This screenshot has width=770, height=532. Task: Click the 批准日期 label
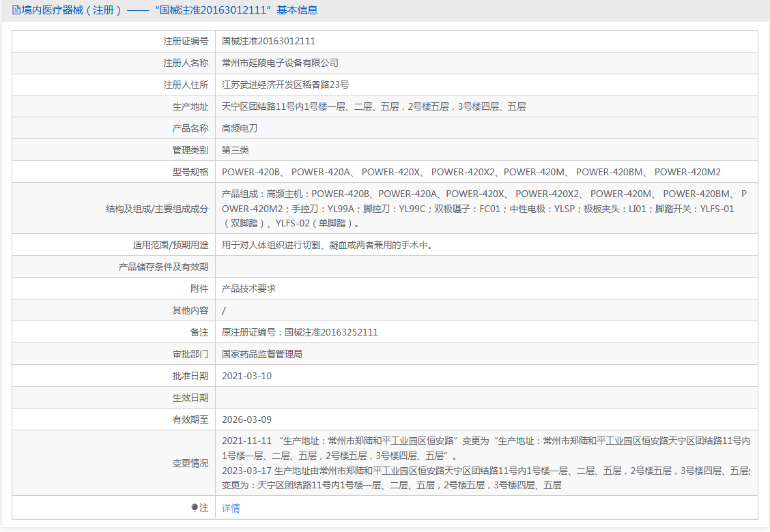click(x=190, y=376)
